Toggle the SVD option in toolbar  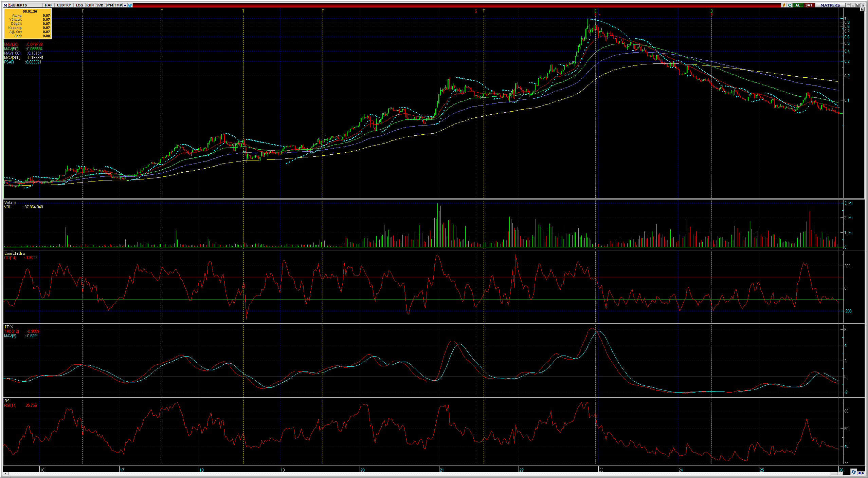(x=100, y=5)
